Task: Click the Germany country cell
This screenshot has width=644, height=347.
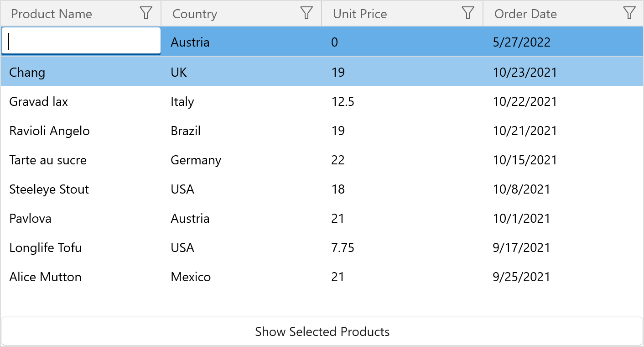Action: pos(196,160)
